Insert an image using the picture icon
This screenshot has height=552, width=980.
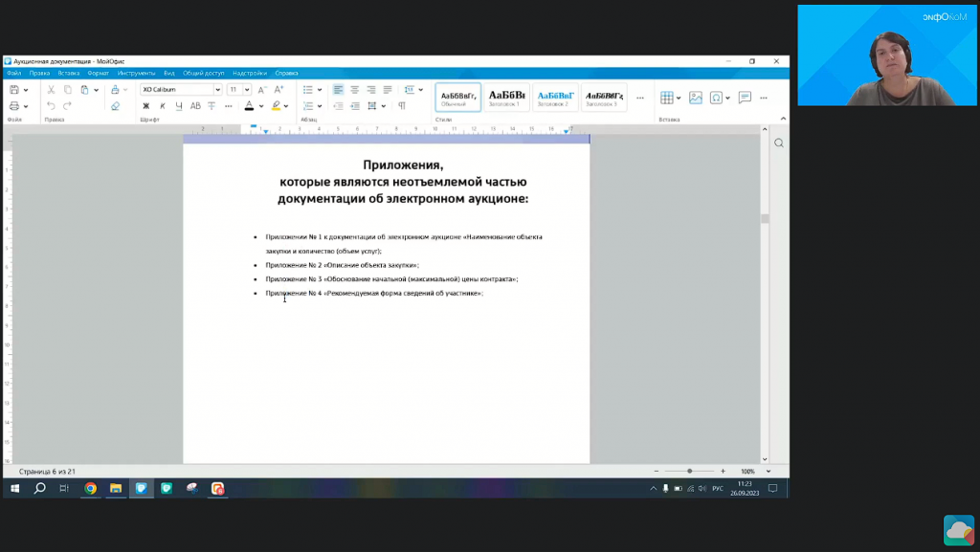(x=696, y=98)
